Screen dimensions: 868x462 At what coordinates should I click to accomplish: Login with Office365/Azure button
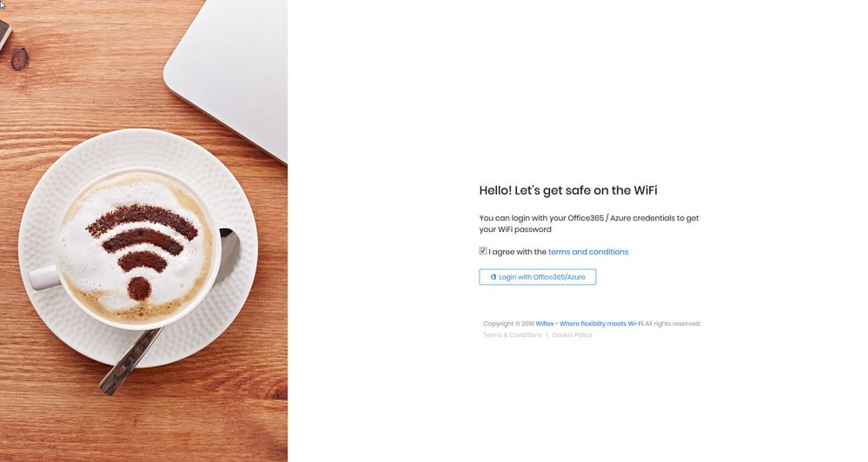(x=538, y=277)
